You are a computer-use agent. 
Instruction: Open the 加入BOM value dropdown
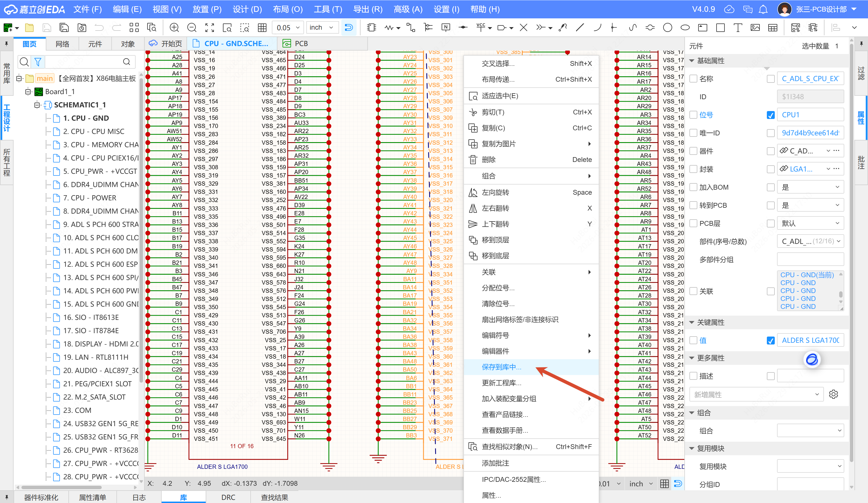pos(810,187)
